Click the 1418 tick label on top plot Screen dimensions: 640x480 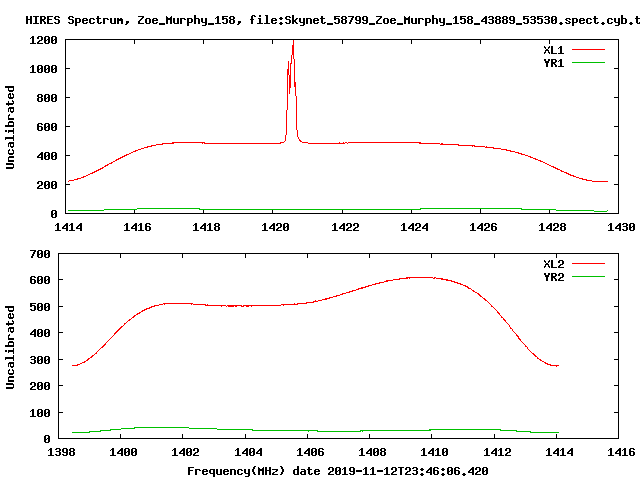click(206, 227)
